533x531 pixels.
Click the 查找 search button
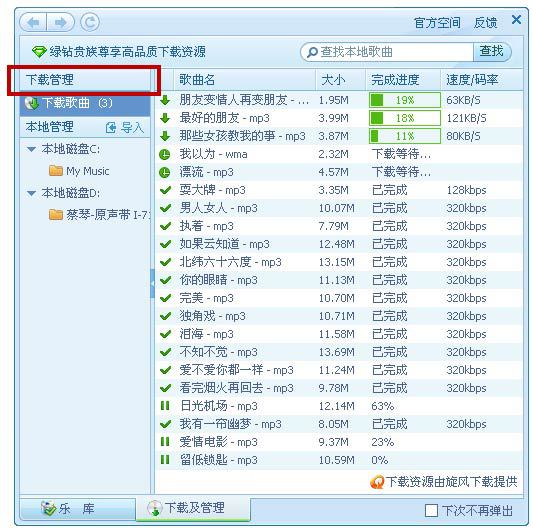492,52
